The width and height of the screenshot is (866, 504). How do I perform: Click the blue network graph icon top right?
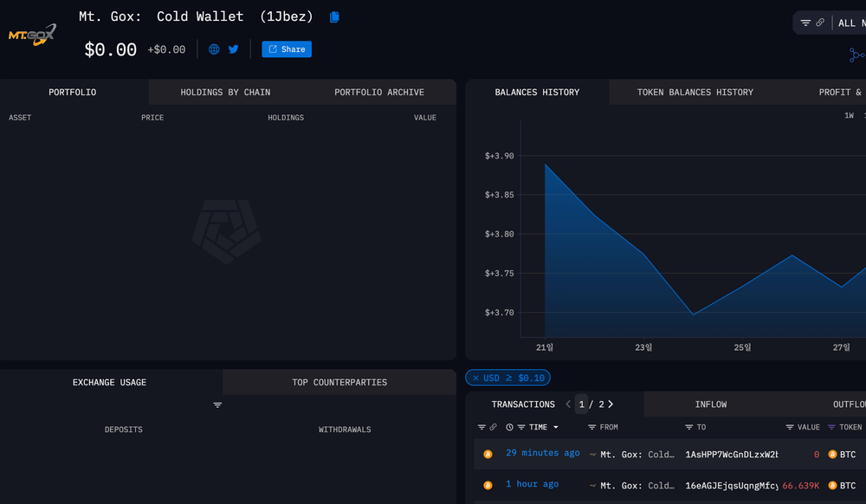pyautogui.click(x=856, y=55)
